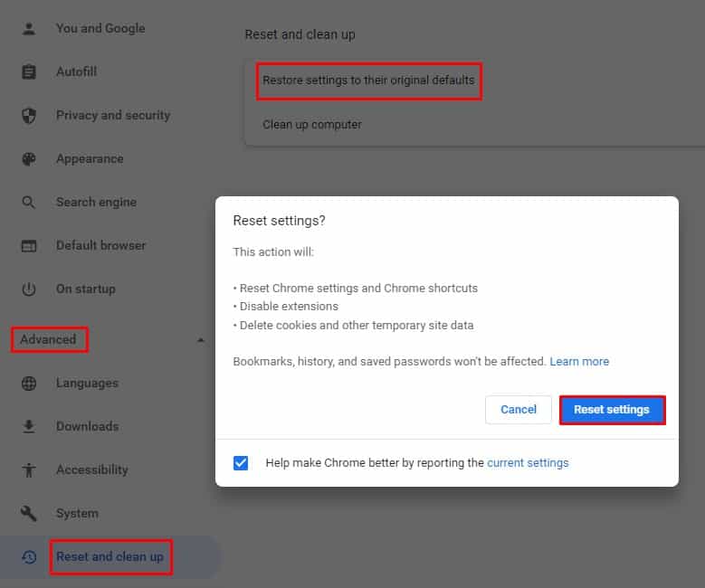This screenshot has height=588, width=705.
Task: Open the current settings link
Action: tap(528, 463)
